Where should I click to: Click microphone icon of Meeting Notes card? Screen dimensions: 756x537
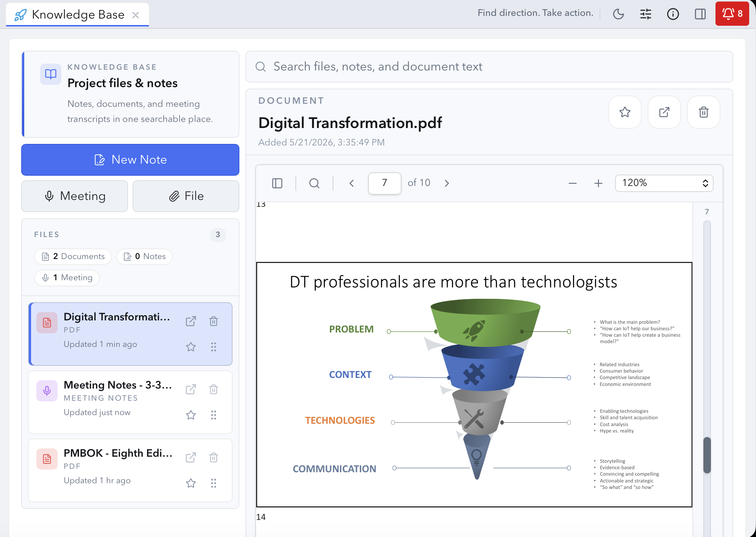47,391
